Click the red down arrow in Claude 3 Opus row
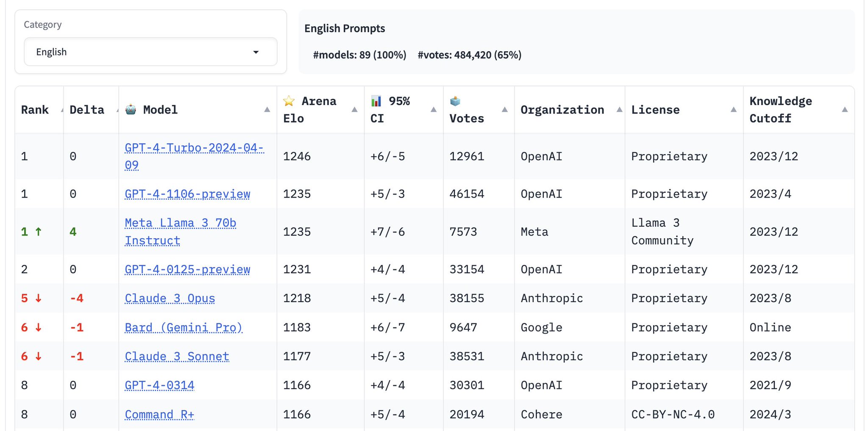This screenshot has height=431, width=868. click(39, 298)
